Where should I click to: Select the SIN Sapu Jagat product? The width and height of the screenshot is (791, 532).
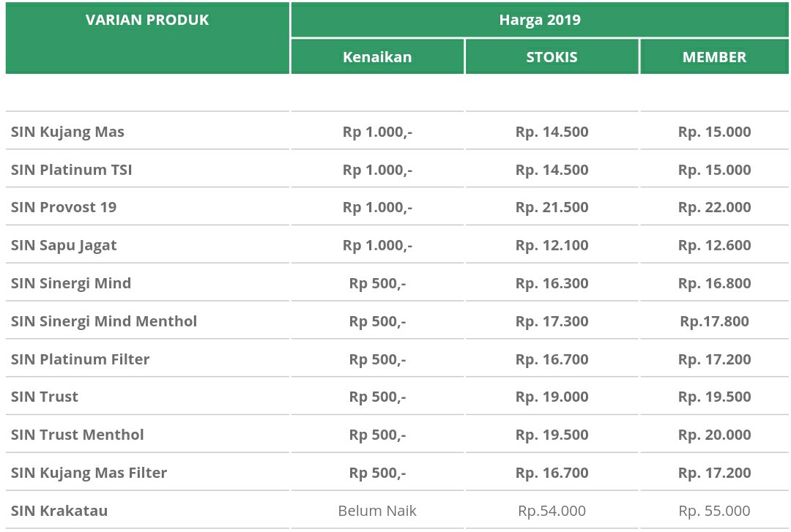point(64,245)
